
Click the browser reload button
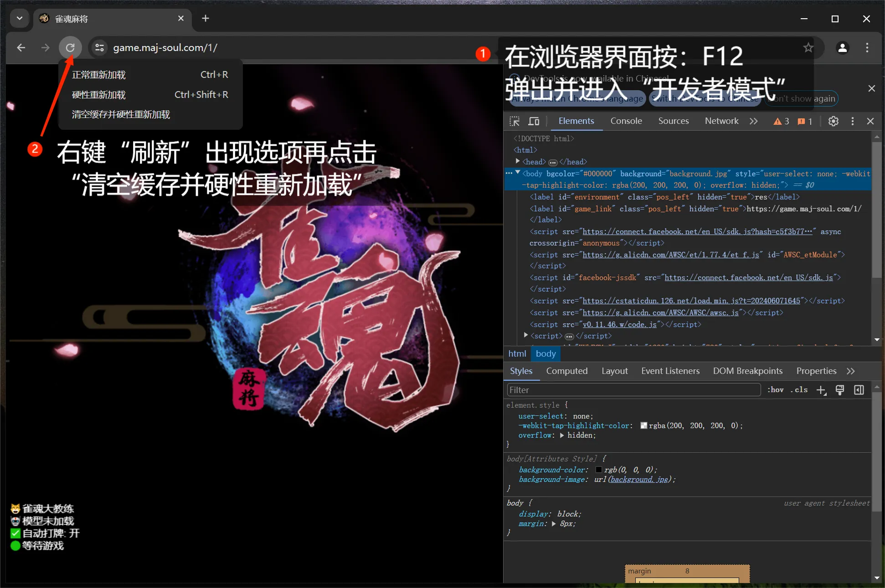click(x=70, y=47)
